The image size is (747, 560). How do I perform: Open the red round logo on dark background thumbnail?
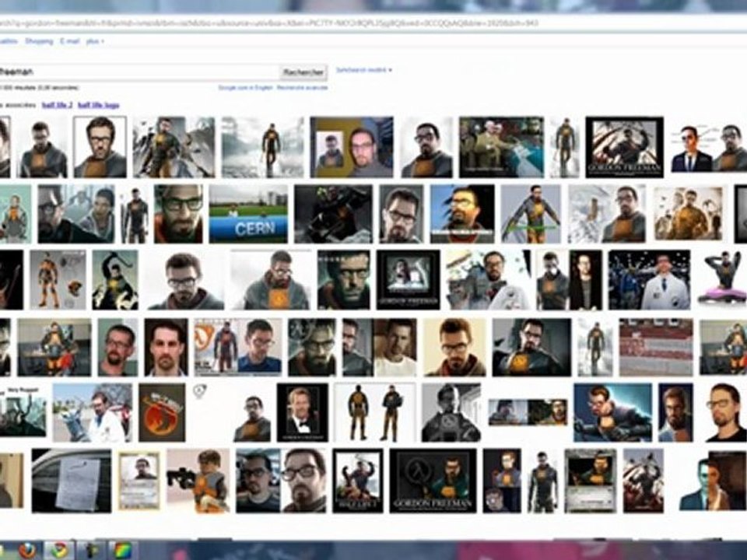(162, 412)
